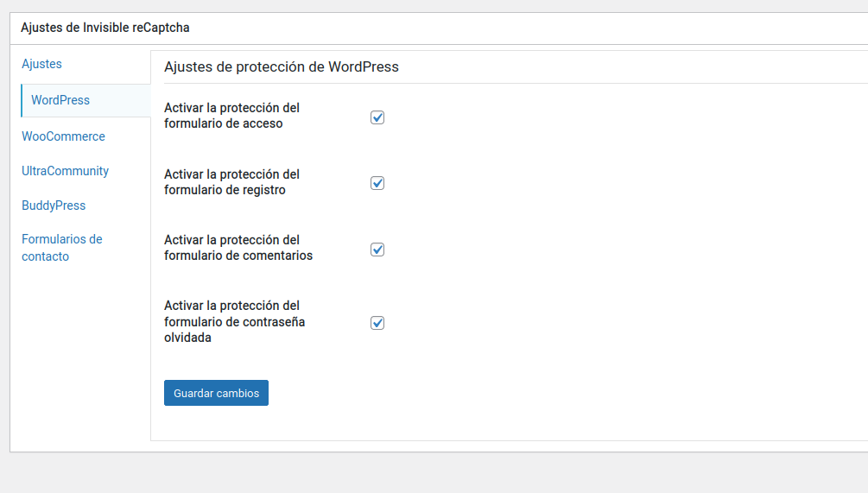Screen dimensions: 868x493
Task: Click the 'Ajustes de Invisible reCaptcha' title
Action: [x=105, y=28]
